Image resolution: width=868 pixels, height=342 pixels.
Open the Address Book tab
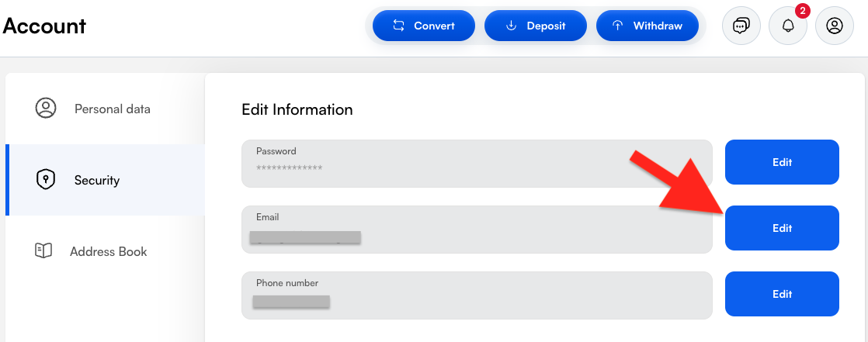tap(105, 251)
